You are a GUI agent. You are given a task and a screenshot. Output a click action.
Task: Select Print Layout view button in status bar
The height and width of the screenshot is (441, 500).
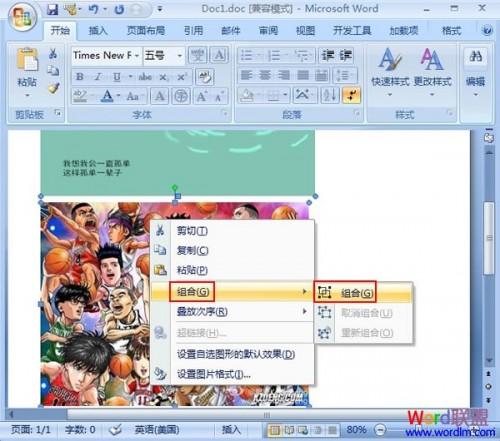click(274, 430)
